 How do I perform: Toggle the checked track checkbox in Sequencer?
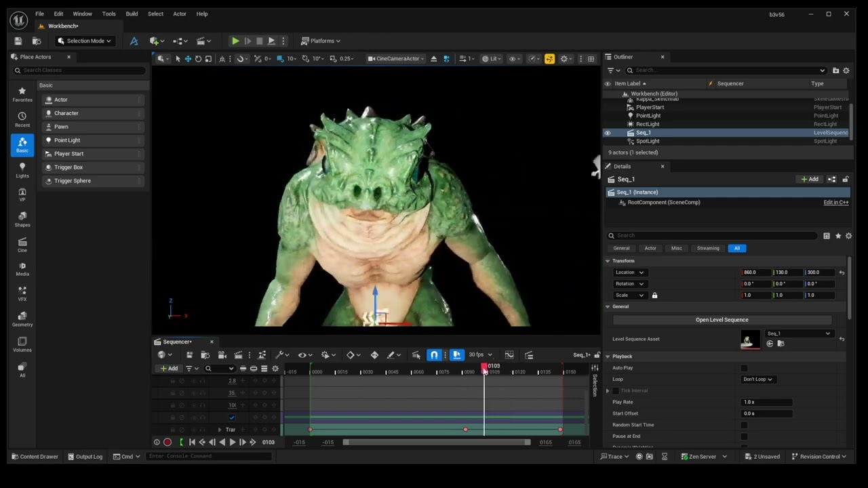232,418
